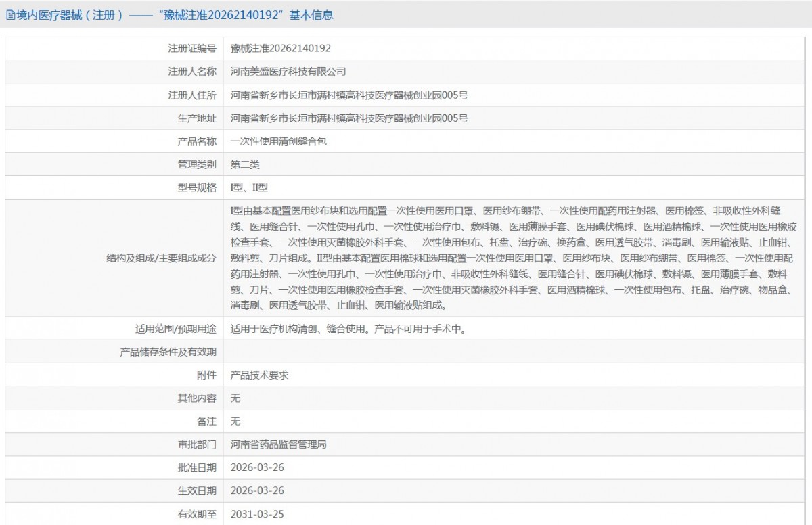812x525 pixels.
Task: Click the address value in 注册人住所 row
Action: (x=349, y=95)
